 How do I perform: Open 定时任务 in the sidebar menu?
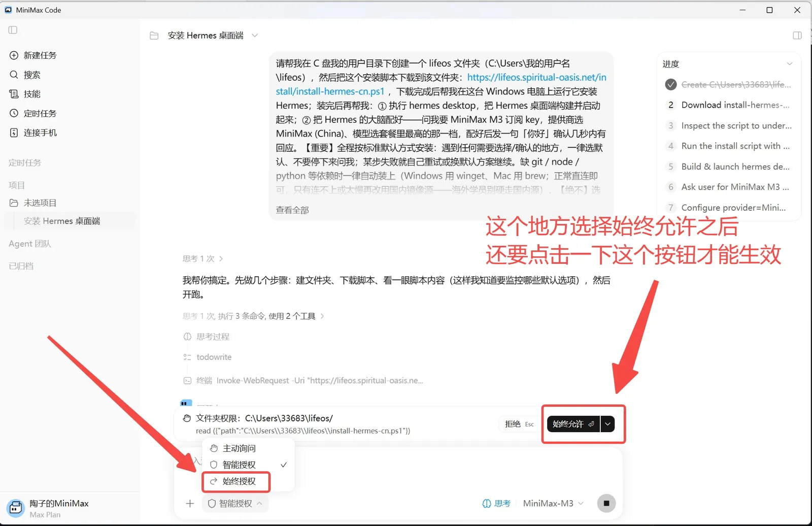(x=40, y=113)
